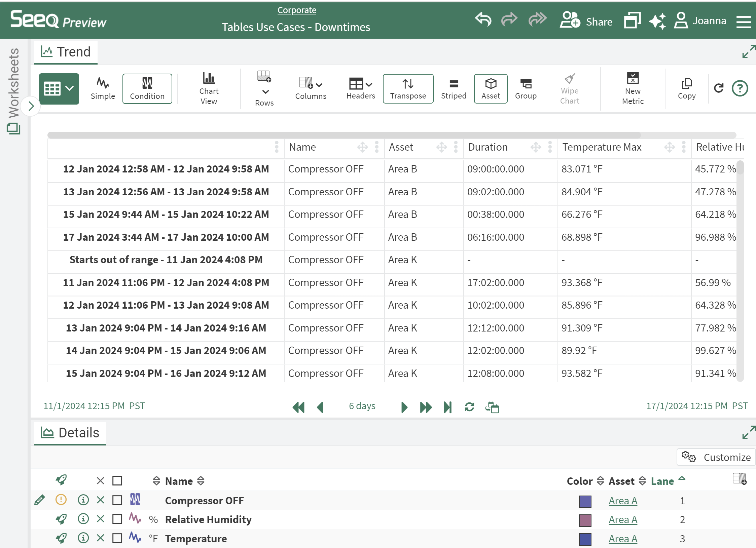Viewport: 756px width, 548px height.
Task: Toggle Transpose on the table
Action: (x=408, y=89)
